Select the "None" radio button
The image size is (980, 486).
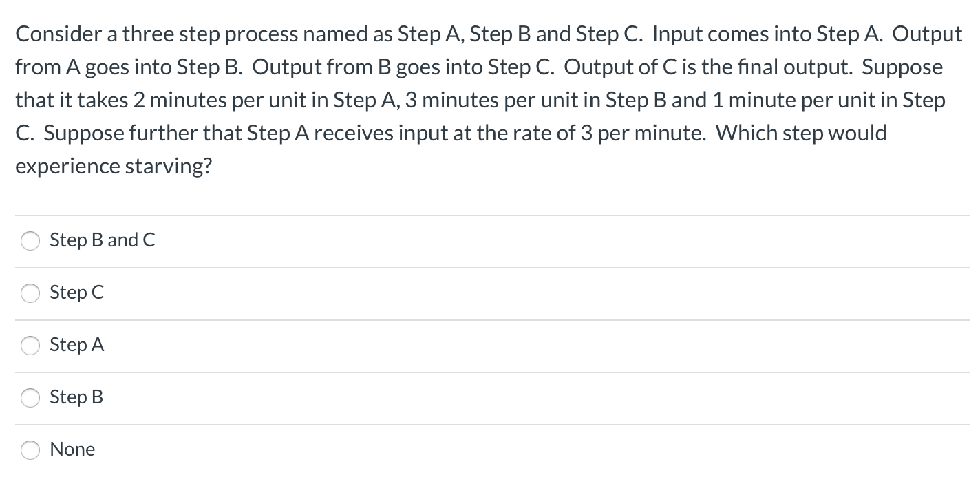[x=30, y=450]
